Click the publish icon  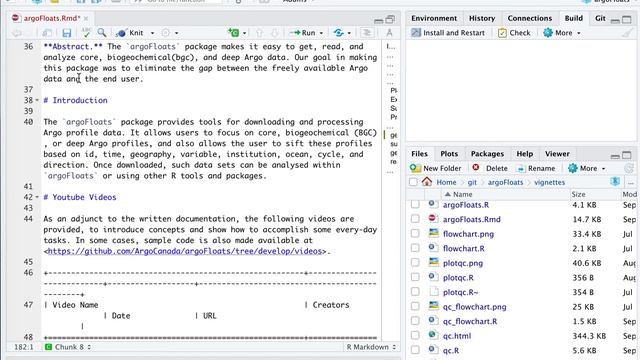[338, 33]
